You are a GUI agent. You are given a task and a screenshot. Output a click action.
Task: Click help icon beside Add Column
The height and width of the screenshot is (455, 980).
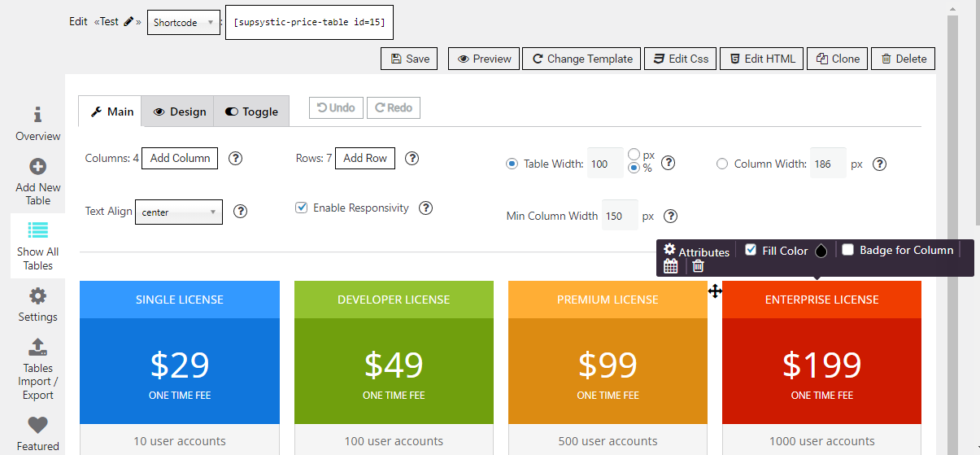click(235, 159)
